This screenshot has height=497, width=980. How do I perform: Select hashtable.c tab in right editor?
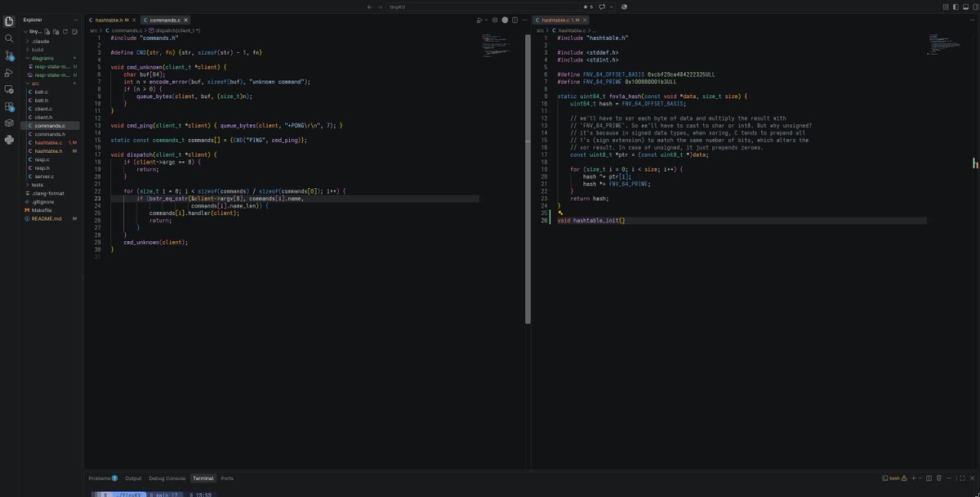point(559,20)
